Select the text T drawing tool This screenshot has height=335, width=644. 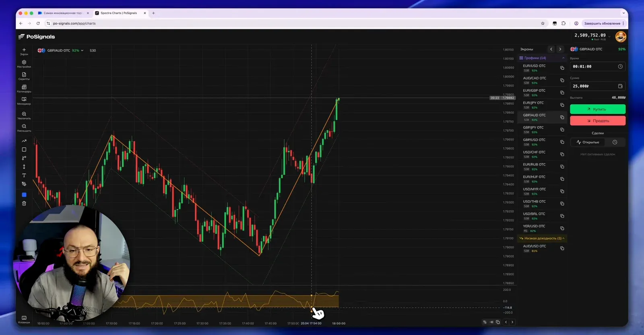24,175
